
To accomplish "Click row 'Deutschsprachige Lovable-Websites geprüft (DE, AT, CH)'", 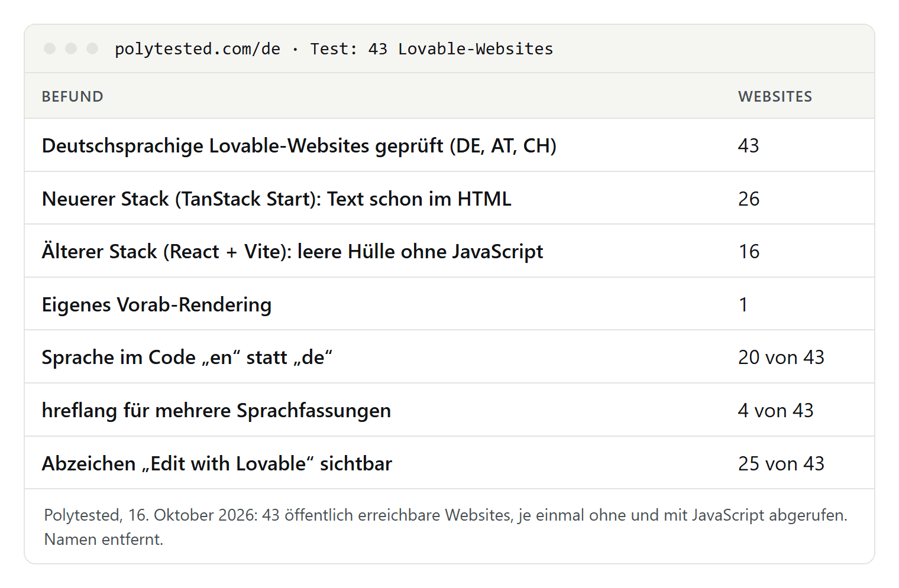I will pos(449,145).
